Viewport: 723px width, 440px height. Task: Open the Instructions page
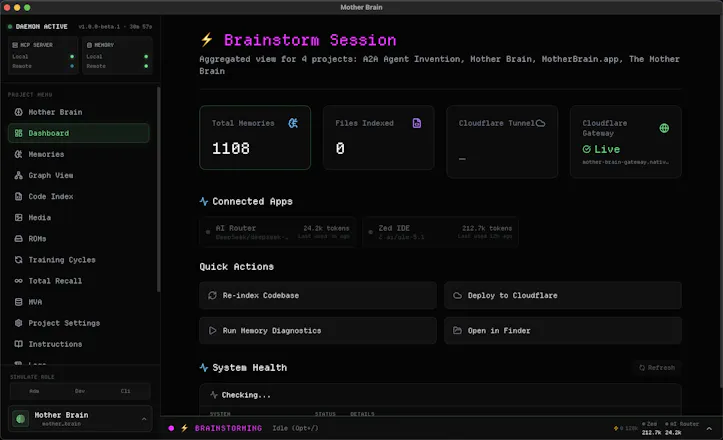(x=78, y=344)
